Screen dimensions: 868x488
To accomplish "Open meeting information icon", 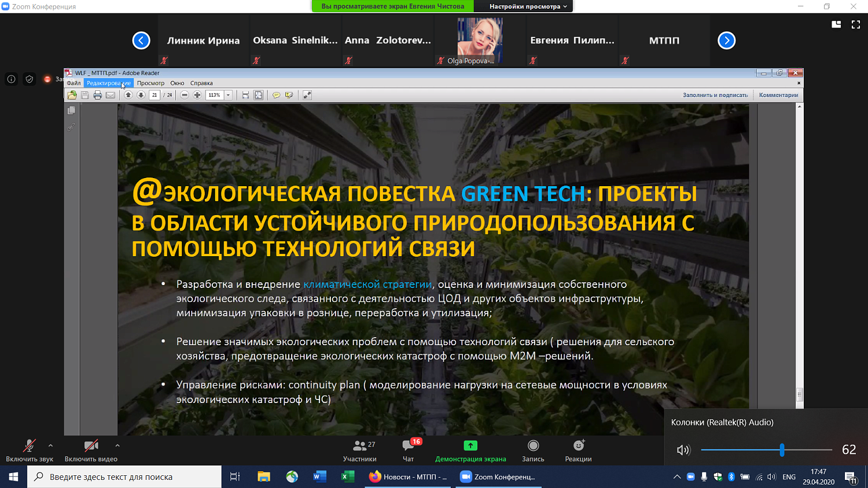I will (x=11, y=79).
